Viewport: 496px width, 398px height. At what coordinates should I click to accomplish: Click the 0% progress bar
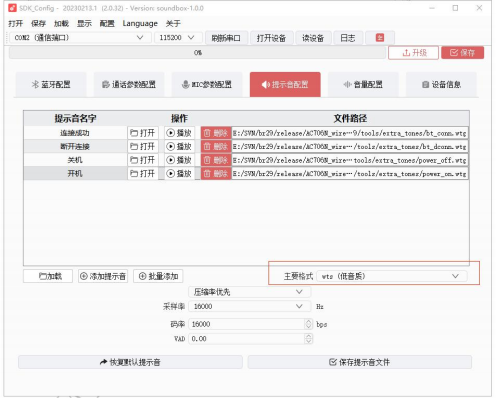tap(197, 53)
